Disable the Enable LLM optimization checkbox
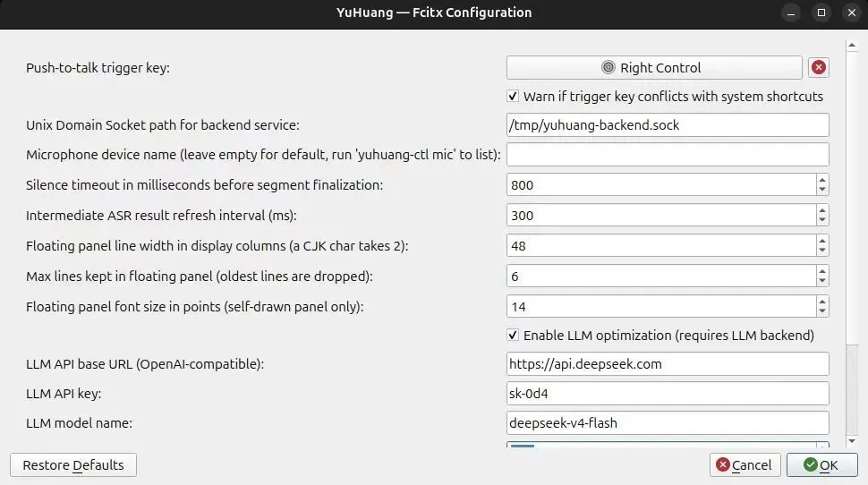 click(x=513, y=335)
